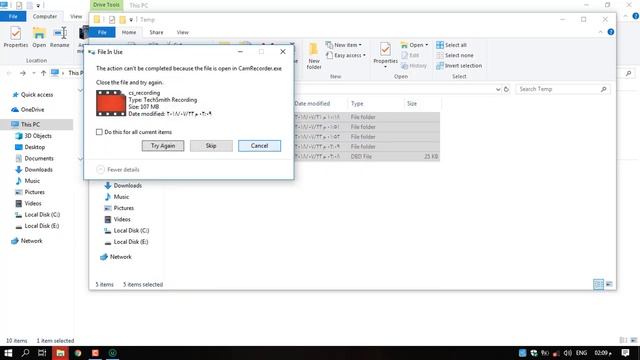Check 'Do this for all current items'
This screenshot has width=640, height=360.
99,132
